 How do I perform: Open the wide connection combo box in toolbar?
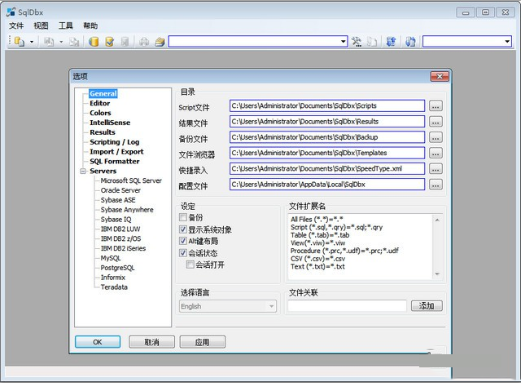point(343,41)
